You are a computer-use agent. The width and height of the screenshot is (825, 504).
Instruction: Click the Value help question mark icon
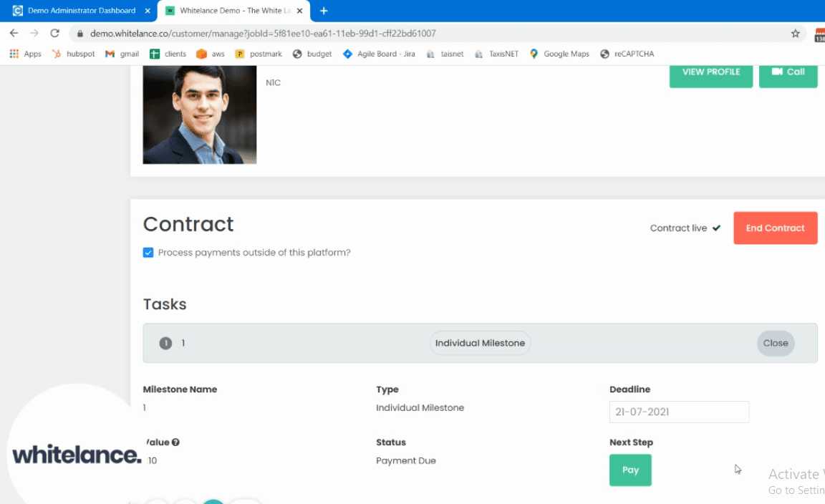tap(175, 442)
